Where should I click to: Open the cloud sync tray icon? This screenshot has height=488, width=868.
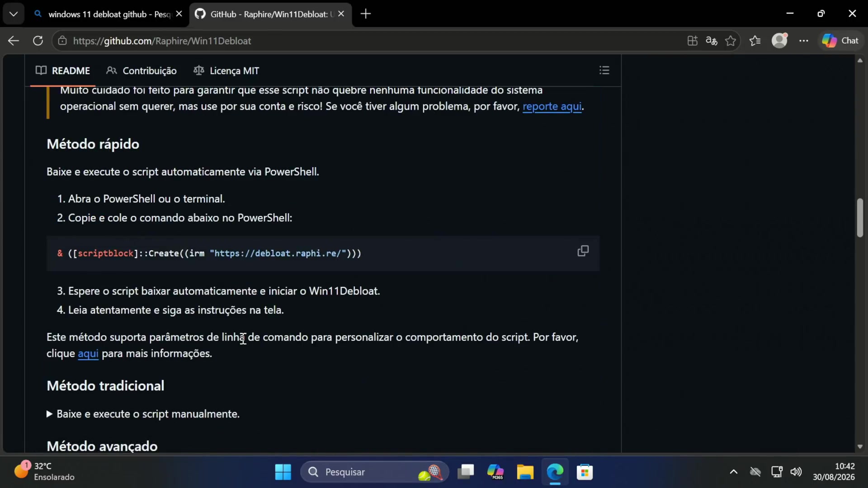coord(755,472)
